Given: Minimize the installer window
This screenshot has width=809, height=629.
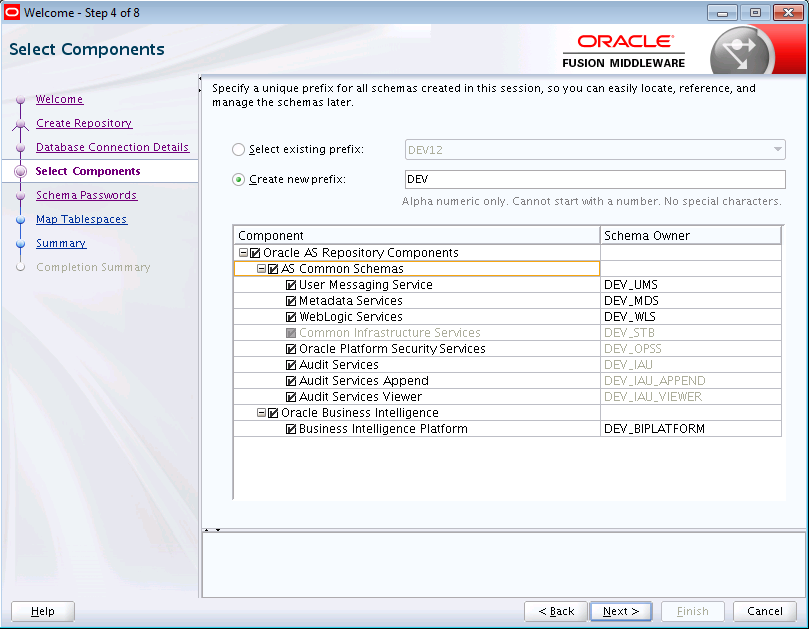Looking at the screenshot, I should point(722,13).
